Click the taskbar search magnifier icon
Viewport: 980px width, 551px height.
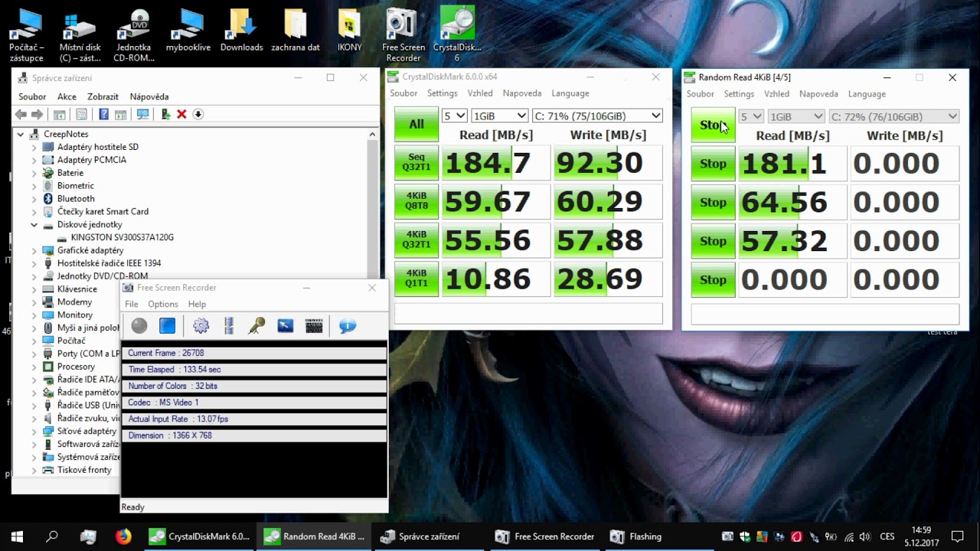(x=52, y=536)
